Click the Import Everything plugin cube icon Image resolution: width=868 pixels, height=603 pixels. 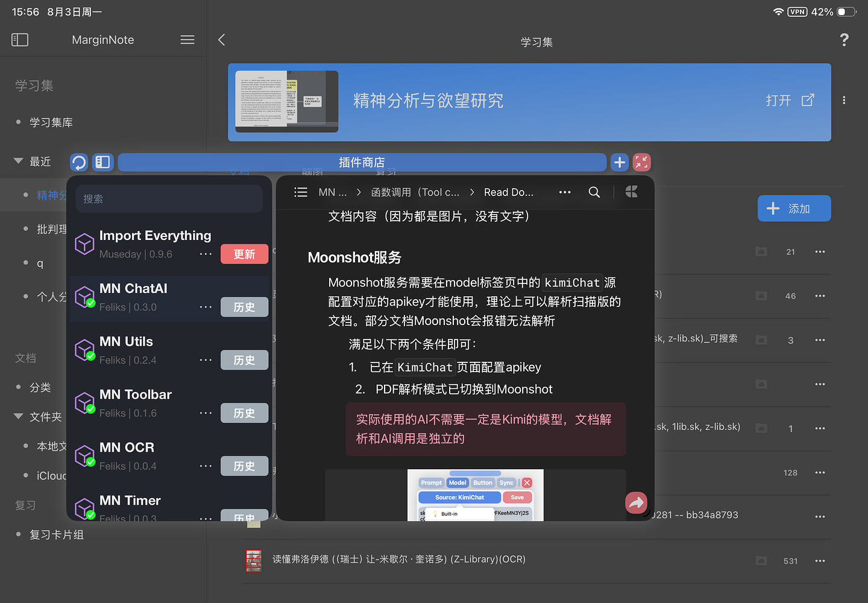coord(84,244)
